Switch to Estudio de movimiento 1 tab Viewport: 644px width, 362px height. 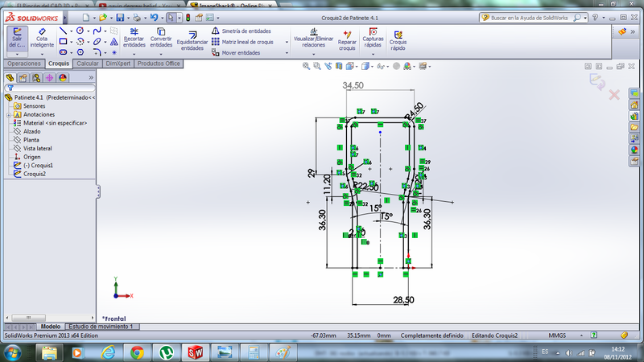click(x=103, y=327)
